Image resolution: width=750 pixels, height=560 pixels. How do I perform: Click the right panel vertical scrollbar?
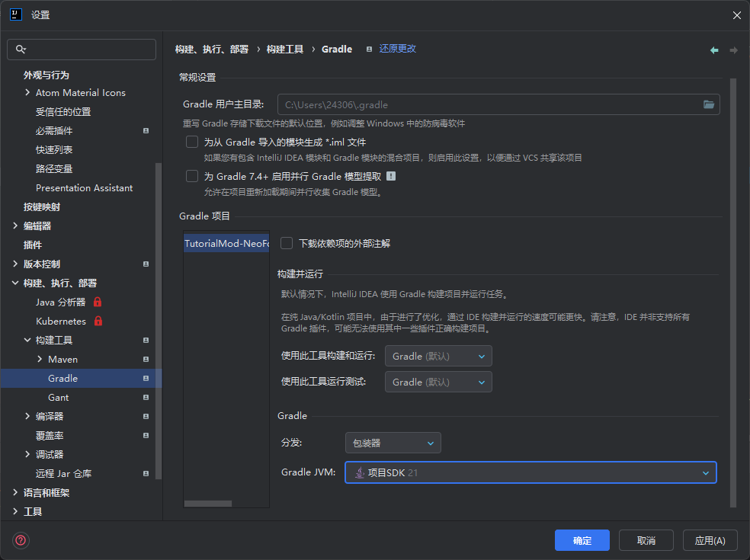click(x=733, y=293)
